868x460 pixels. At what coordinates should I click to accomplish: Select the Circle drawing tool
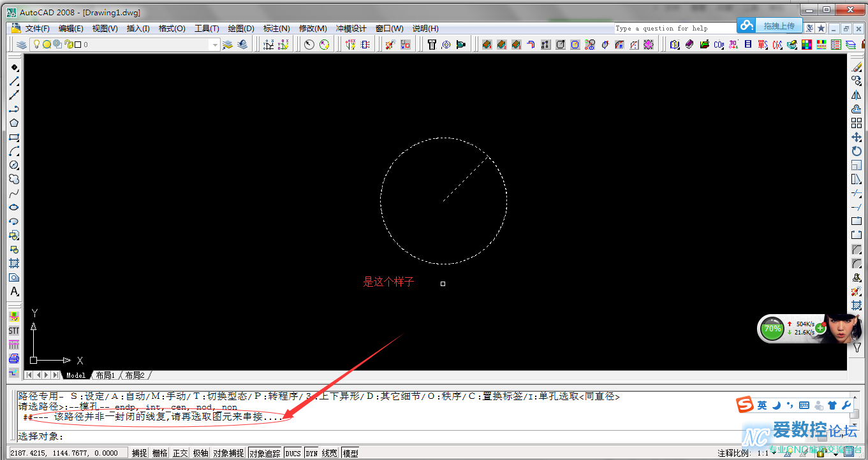14,165
